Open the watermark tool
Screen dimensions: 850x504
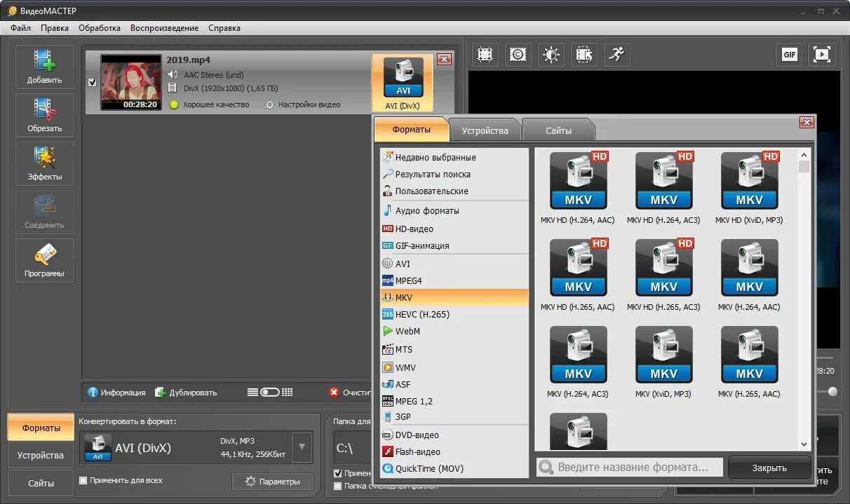(518, 55)
